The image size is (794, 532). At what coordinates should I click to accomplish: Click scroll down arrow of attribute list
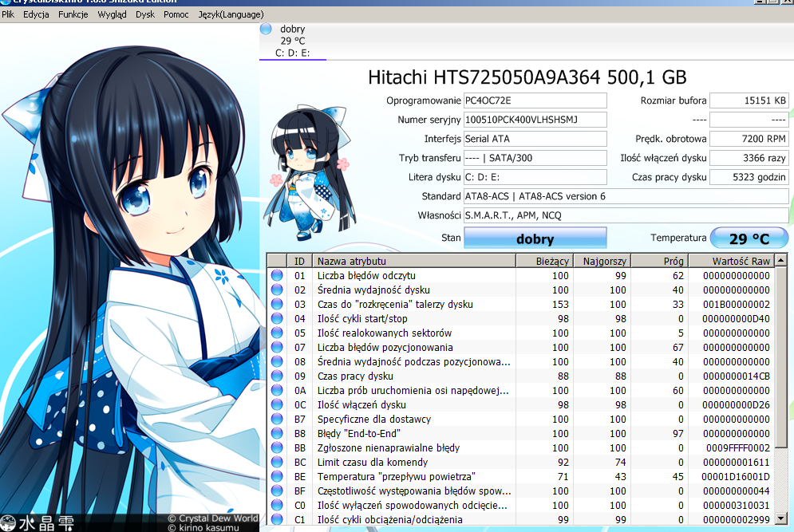[x=781, y=518]
